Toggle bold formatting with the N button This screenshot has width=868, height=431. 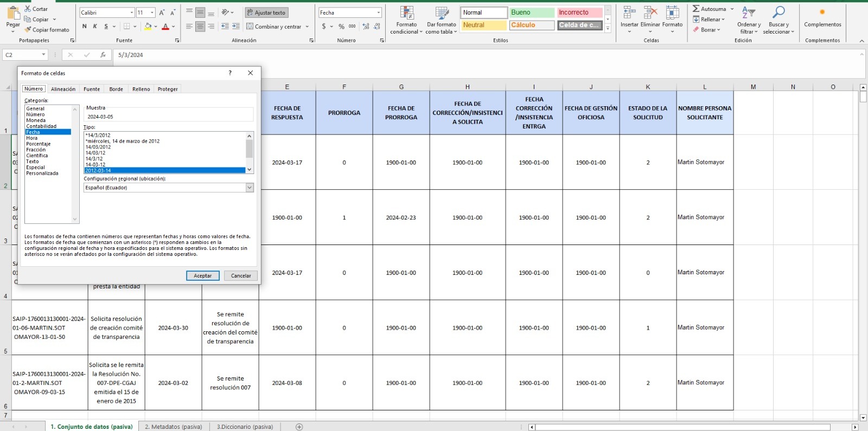(x=84, y=26)
